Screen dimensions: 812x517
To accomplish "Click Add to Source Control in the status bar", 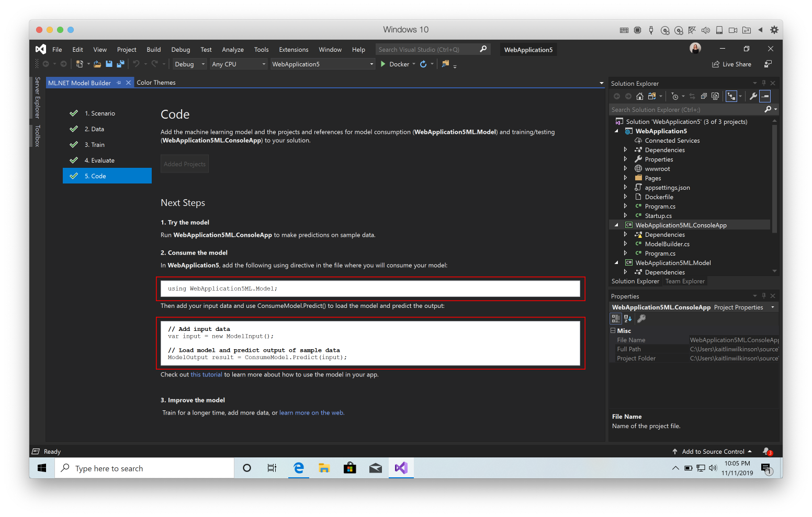I will 713,451.
